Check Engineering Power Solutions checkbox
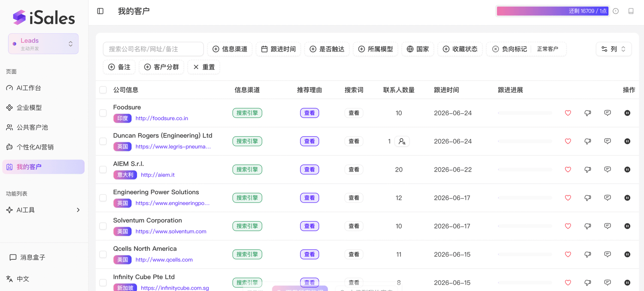Viewport: 644px width, 291px height. 103,198
